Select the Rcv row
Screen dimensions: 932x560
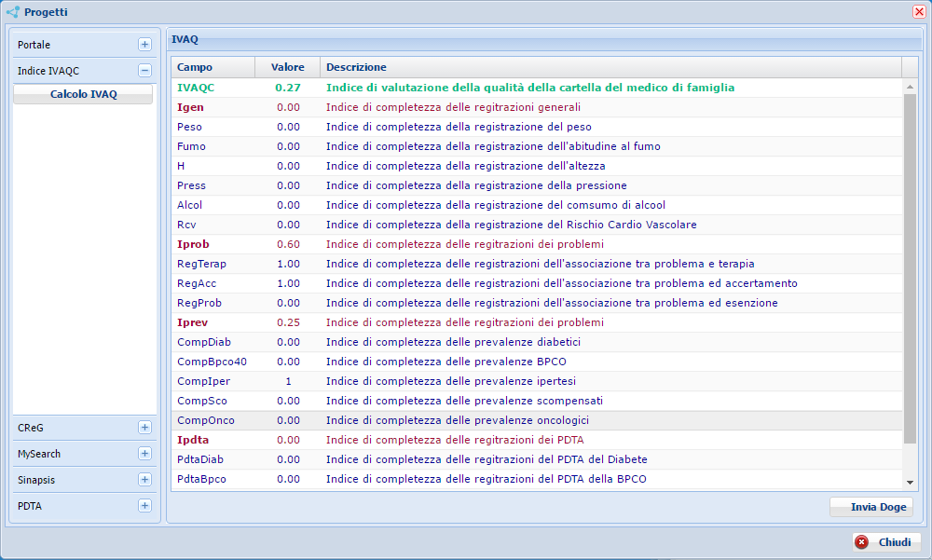coord(537,225)
